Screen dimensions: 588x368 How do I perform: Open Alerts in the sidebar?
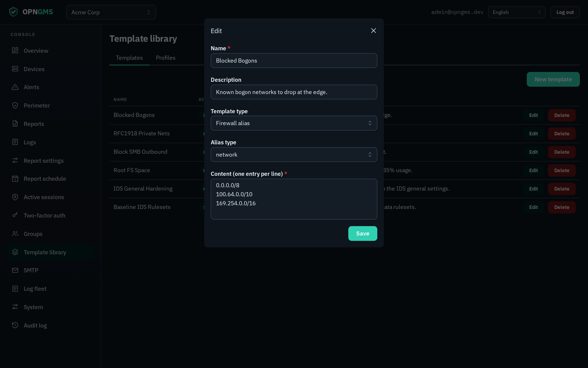(51, 87)
